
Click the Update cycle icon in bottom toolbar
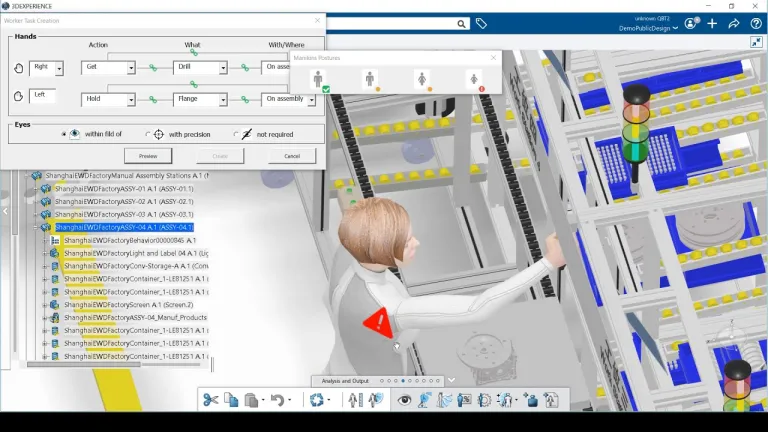pyautogui.click(x=316, y=400)
